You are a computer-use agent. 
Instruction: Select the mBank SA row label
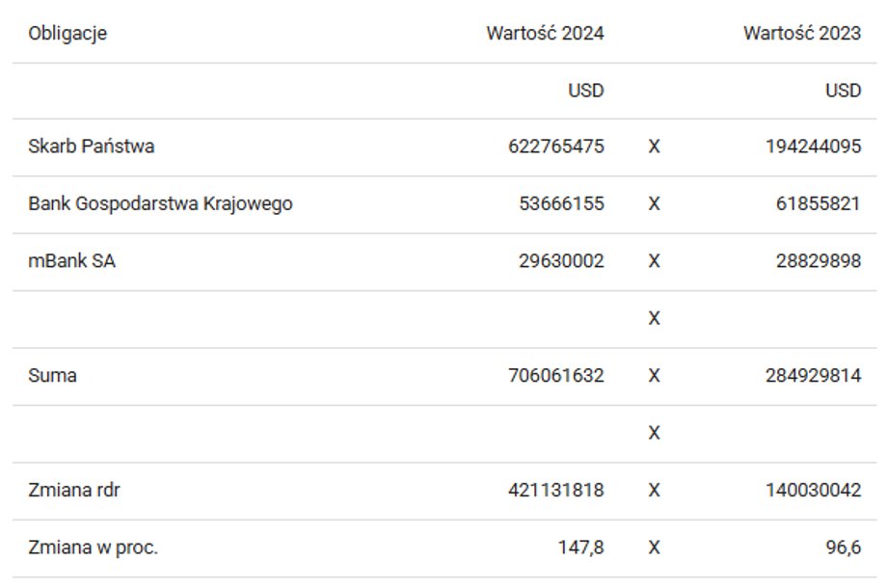tap(71, 261)
